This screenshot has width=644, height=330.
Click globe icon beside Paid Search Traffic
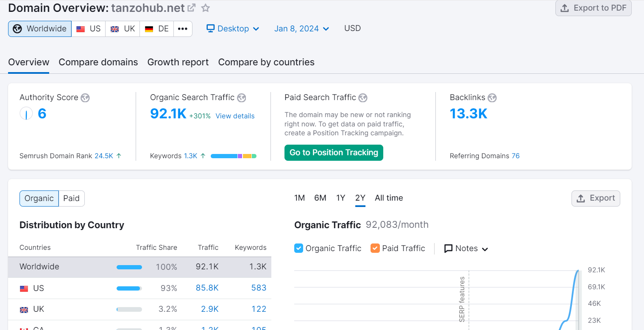point(363,98)
